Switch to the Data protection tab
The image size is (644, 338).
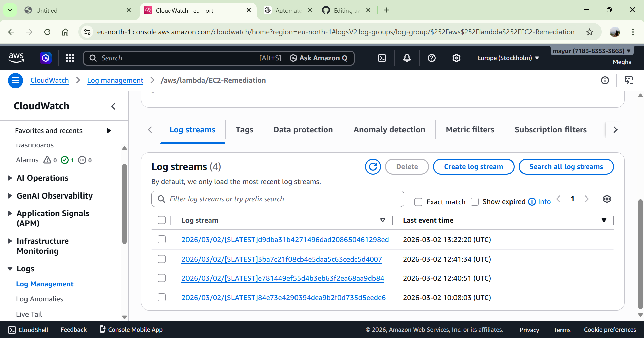(303, 130)
